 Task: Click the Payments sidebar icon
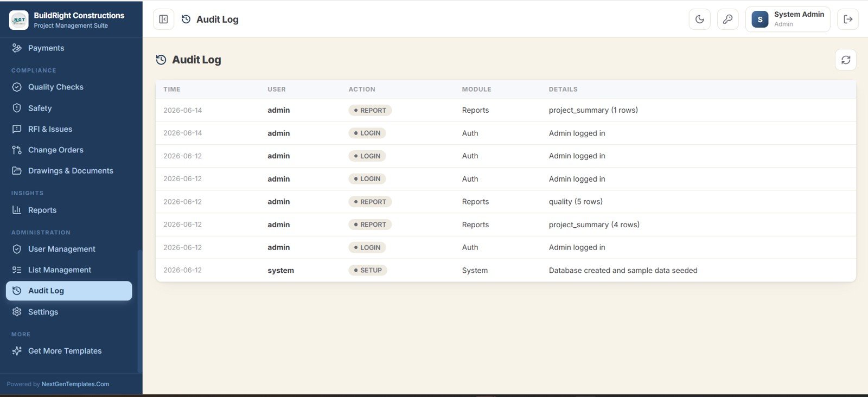point(17,48)
